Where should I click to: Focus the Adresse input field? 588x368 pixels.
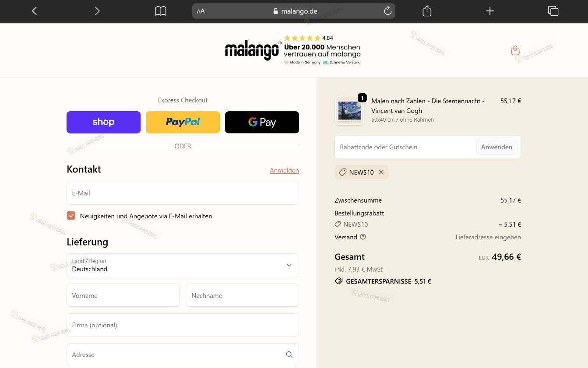pyautogui.click(x=183, y=354)
